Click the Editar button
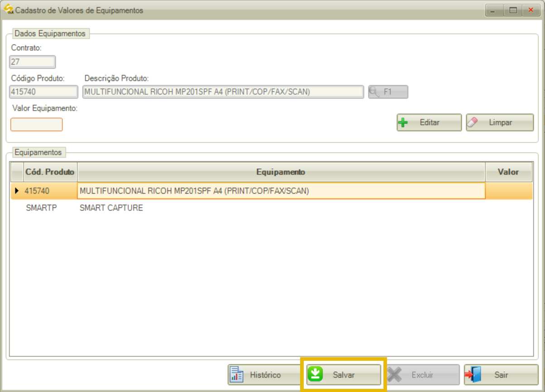The image size is (545, 392). point(429,123)
